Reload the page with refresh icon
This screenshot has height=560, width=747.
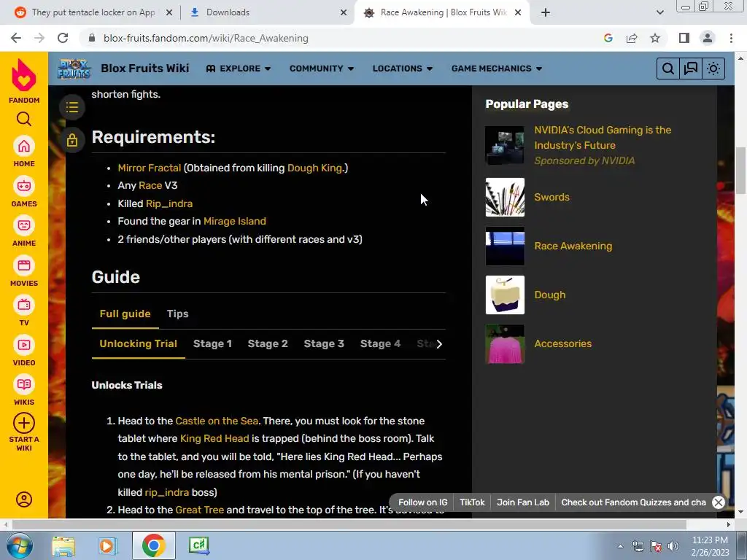tap(63, 38)
